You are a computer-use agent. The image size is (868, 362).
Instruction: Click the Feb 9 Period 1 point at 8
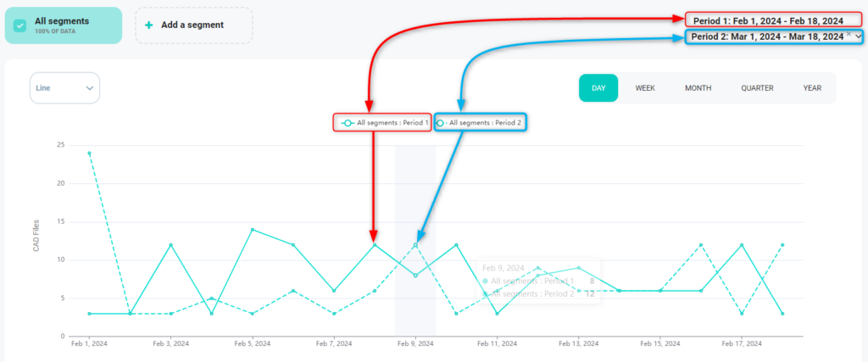click(415, 276)
